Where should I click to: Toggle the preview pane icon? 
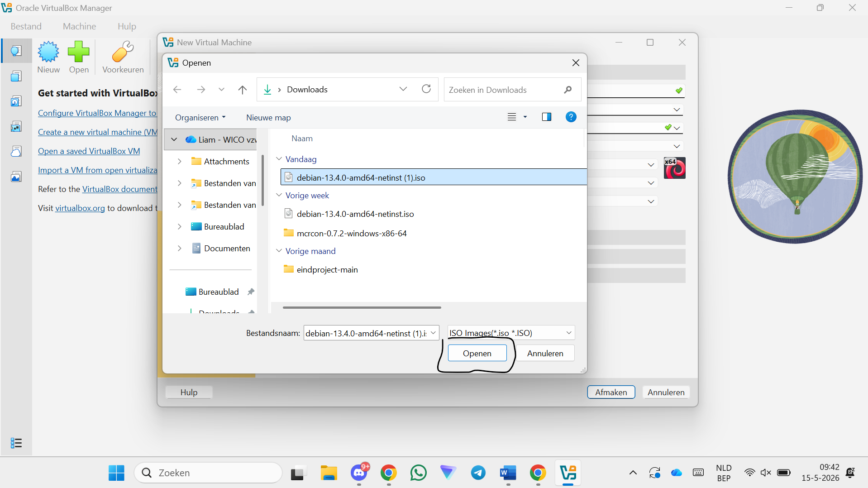[x=547, y=117]
